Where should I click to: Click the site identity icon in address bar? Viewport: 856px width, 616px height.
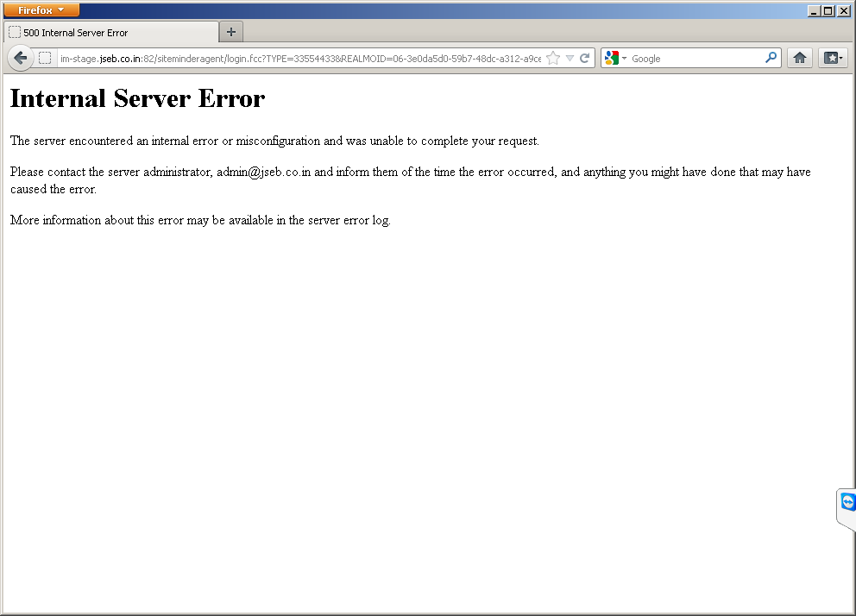point(44,58)
